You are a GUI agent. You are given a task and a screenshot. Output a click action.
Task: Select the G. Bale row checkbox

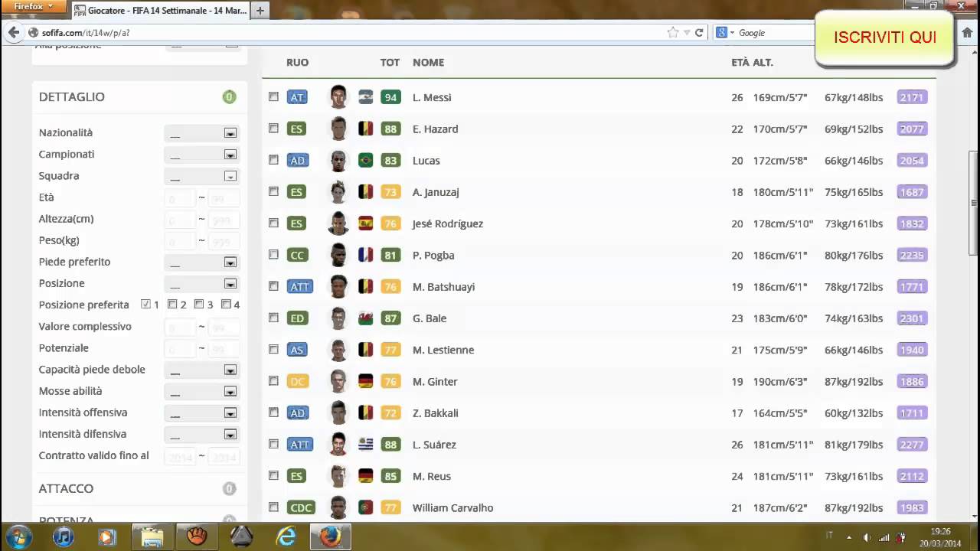pyautogui.click(x=273, y=318)
